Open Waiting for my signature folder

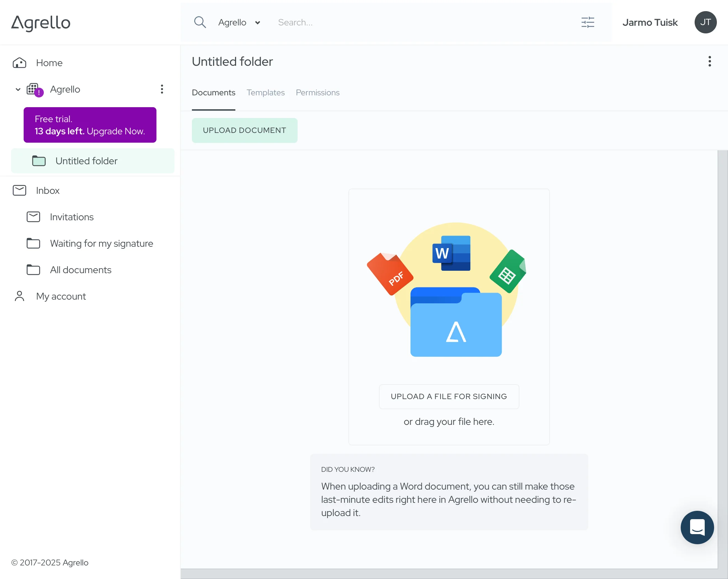tap(101, 243)
